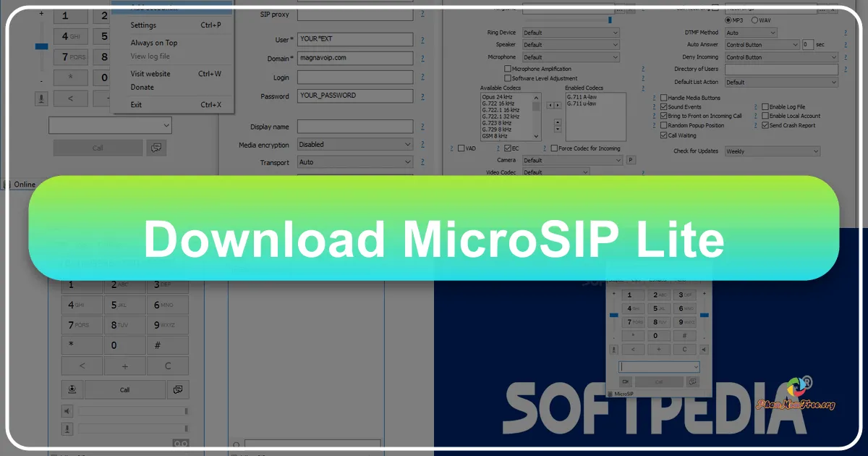868x456 pixels.
Task: Click the help icon next to DTMF Method
Action: point(845,32)
